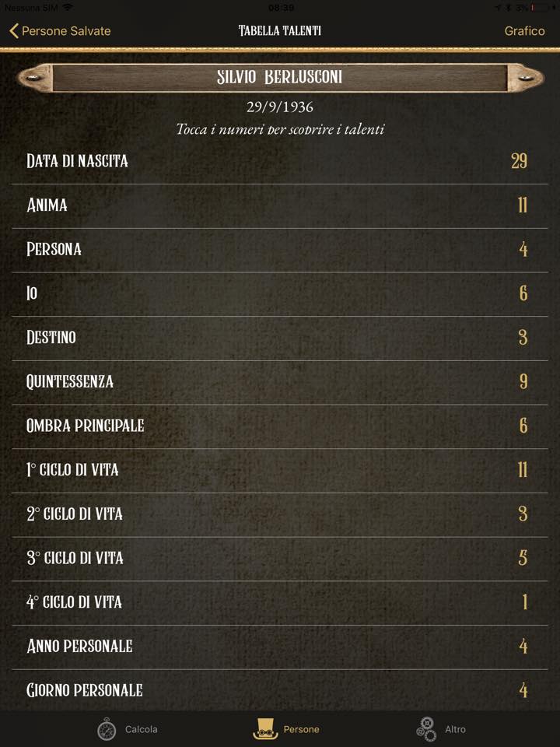560x747 pixels.
Task: Tap the Quintessenza number 9
Action: [523, 381]
